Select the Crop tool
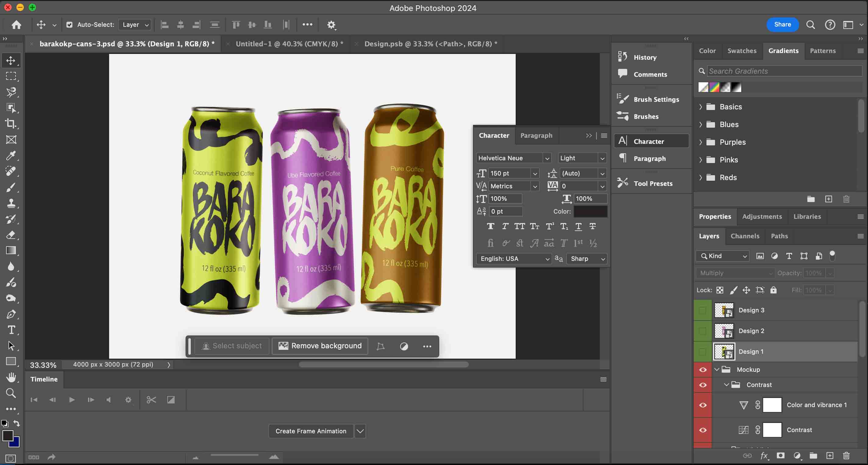 (11, 124)
